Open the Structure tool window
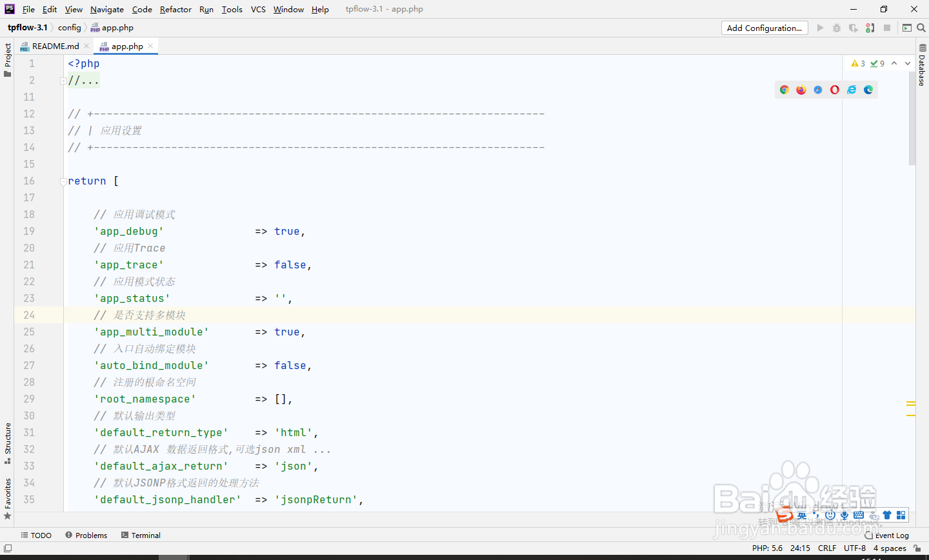The height and width of the screenshot is (560, 929). 8,443
